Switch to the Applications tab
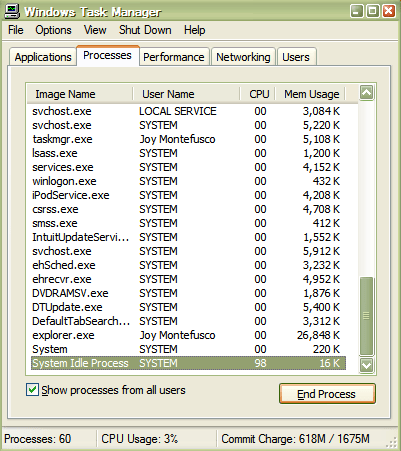 43,57
